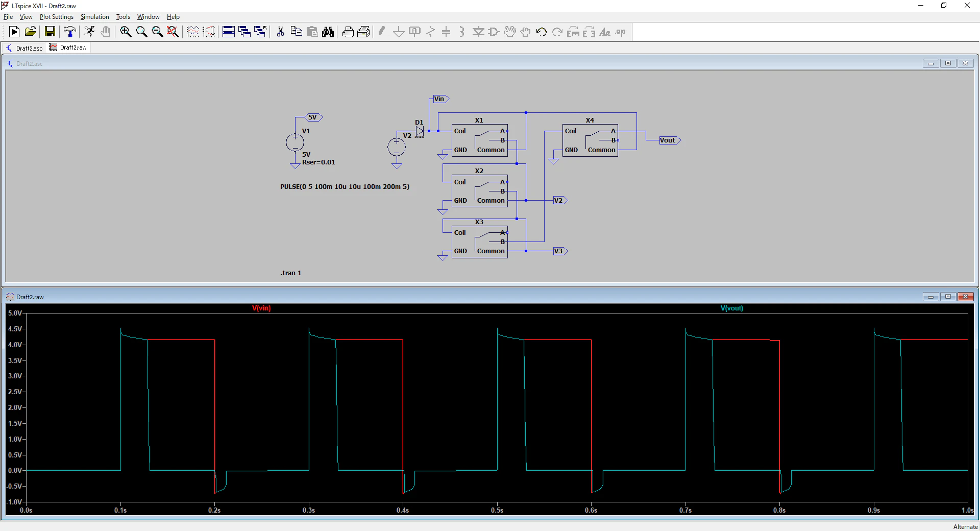
Task: Open Control Panel hammer icon
Action: pyautogui.click(x=70, y=32)
